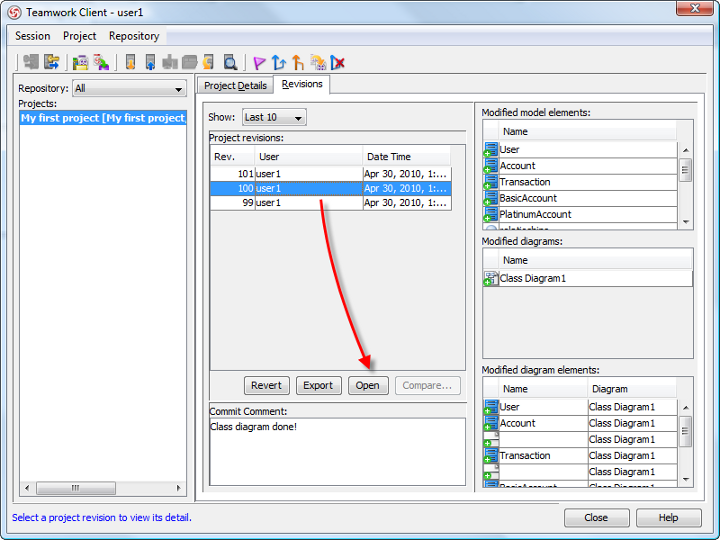
Task: Click the projects list horizontal scrollbar thumb
Action: tap(76, 488)
